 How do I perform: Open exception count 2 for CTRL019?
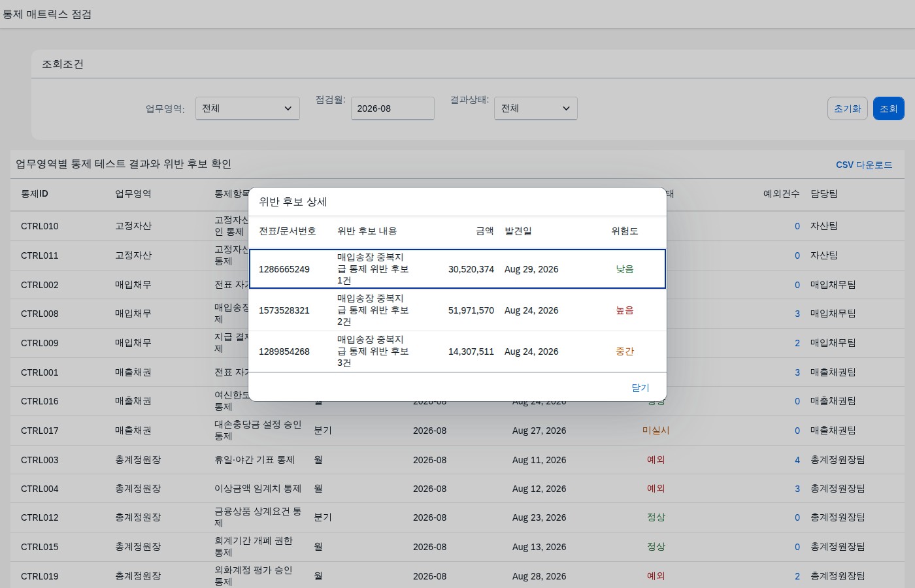(797, 576)
